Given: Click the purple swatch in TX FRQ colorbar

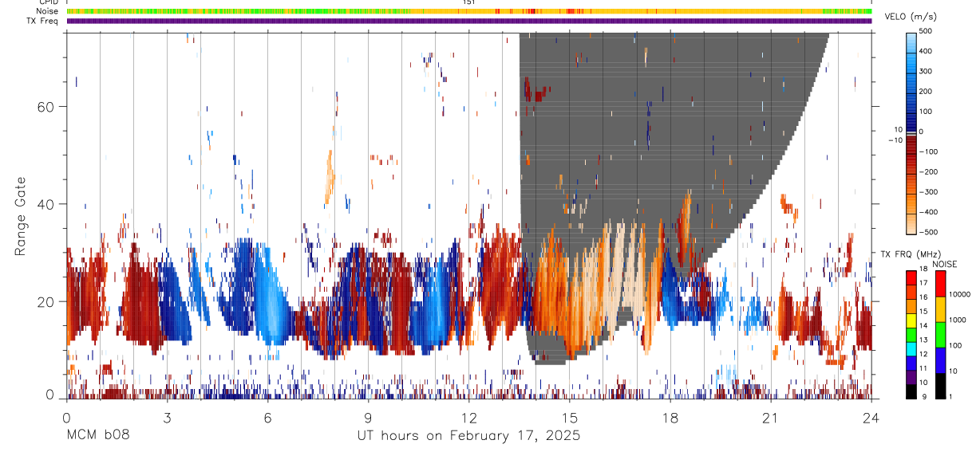Looking at the screenshot, I should pyautogui.click(x=911, y=376).
